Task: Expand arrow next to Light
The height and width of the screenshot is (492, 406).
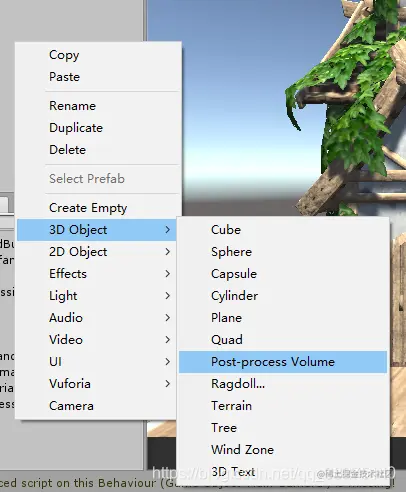Action: (168, 296)
